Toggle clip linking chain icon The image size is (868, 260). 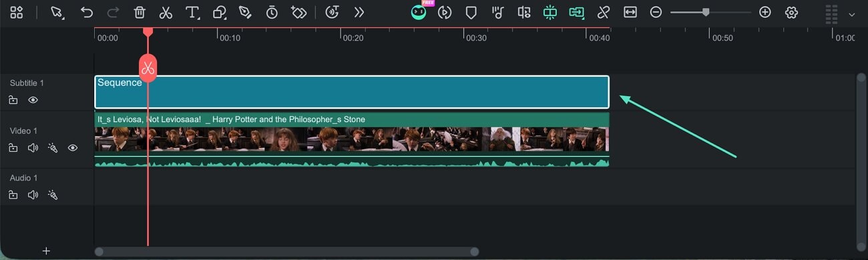point(604,12)
